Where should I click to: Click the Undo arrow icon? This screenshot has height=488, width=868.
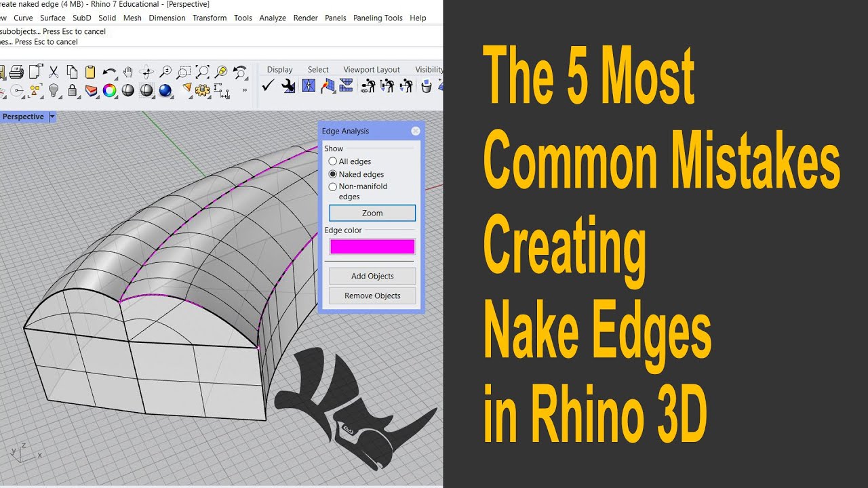109,71
